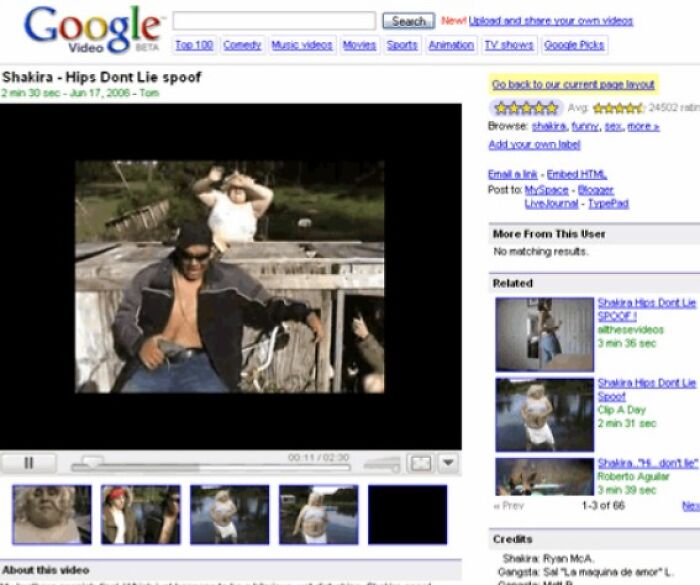Open related thumbnail for Clip A Day video

(545, 415)
